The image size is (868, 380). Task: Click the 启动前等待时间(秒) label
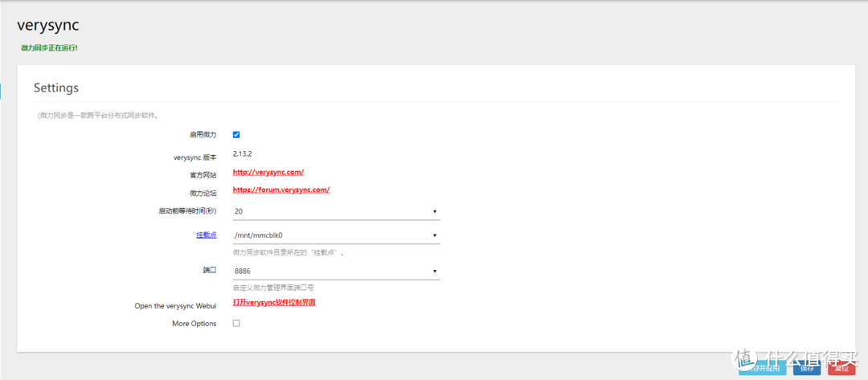tap(187, 210)
